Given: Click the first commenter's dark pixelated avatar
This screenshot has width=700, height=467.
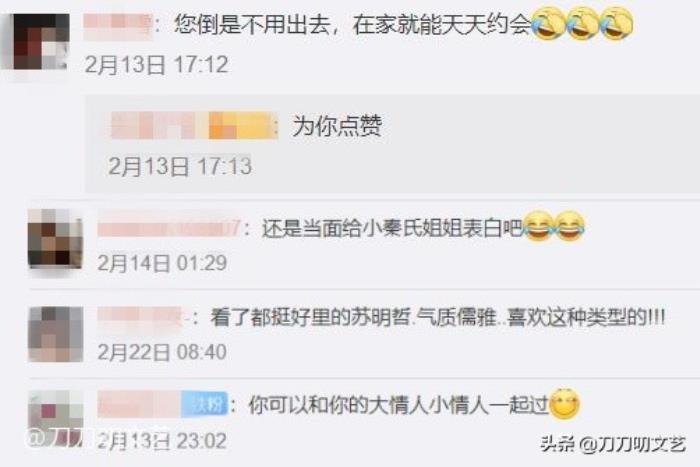Looking at the screenshot, I should pyautogui.click(x=41, y=42).
